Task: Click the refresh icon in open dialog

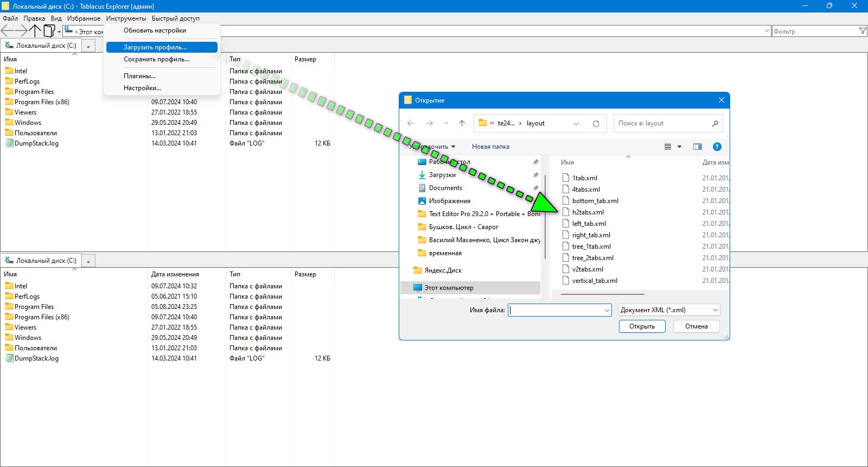Action: pos(596,123)
